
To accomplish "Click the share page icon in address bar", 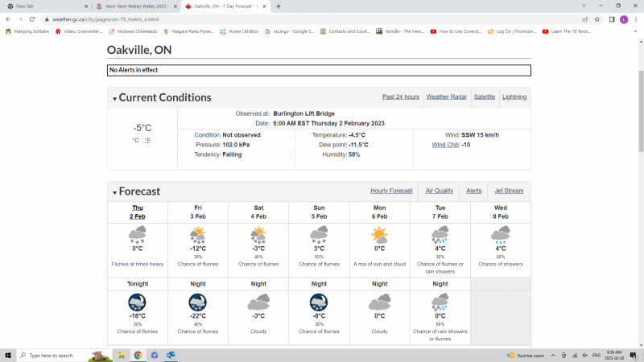I will 584,19.
